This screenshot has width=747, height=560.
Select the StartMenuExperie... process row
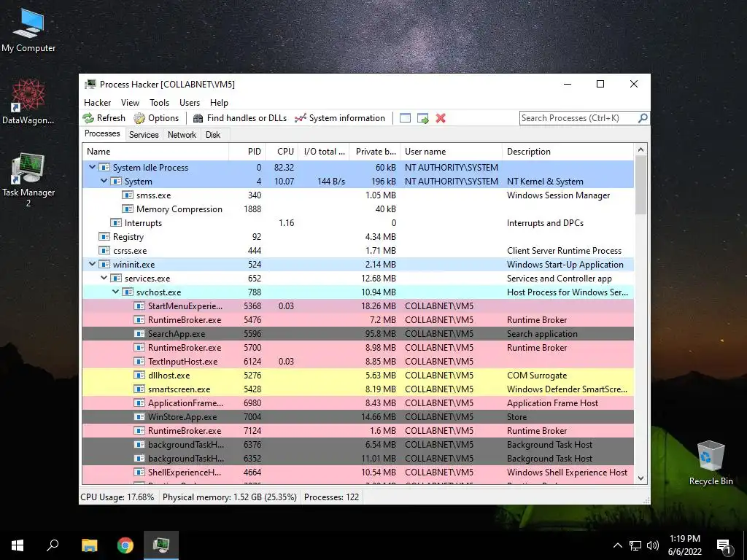tap(357, 306)
